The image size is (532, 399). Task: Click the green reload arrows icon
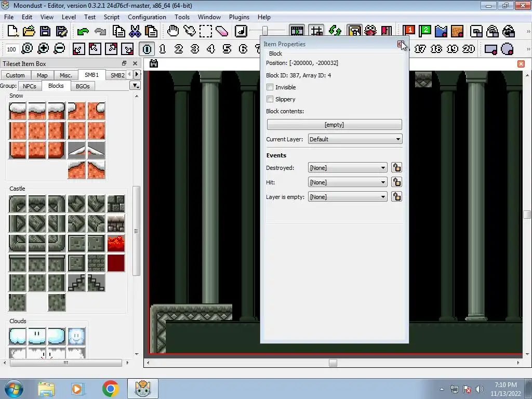(x=335, y=31)
